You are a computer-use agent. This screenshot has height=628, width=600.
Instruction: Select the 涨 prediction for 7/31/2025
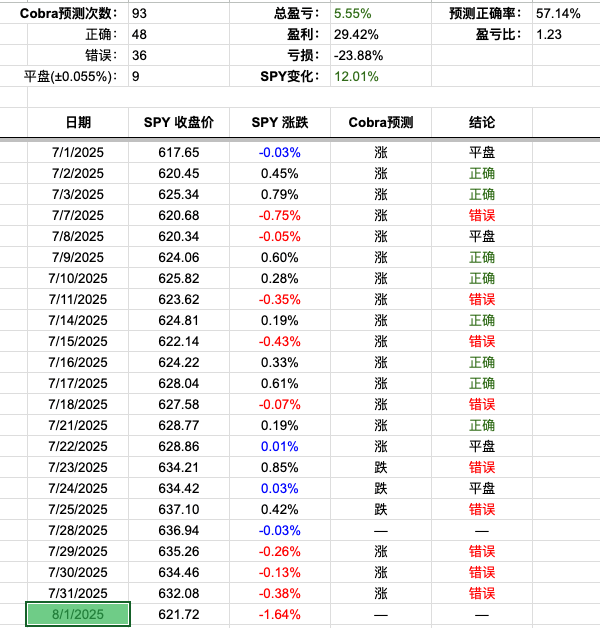tap(381, 593)
